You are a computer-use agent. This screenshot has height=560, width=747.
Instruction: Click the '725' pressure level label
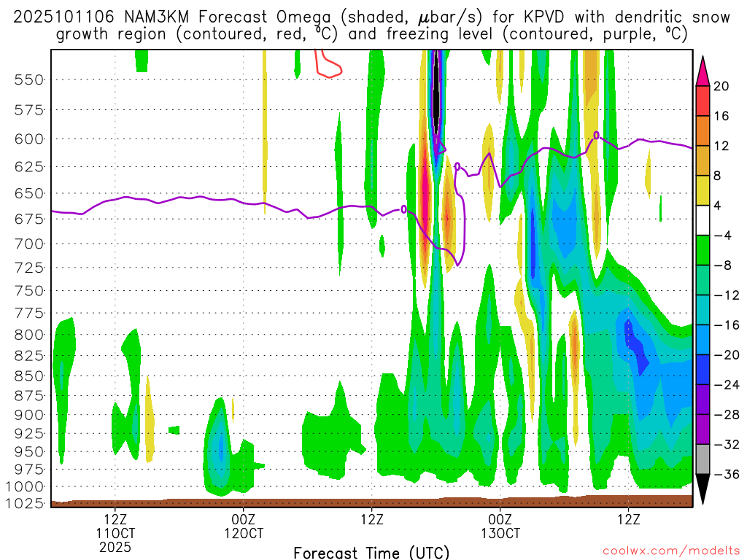click(29, 268)
